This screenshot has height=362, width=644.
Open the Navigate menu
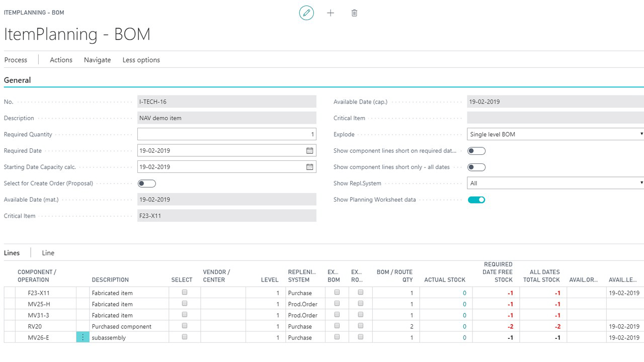click(x=97, y=60)
